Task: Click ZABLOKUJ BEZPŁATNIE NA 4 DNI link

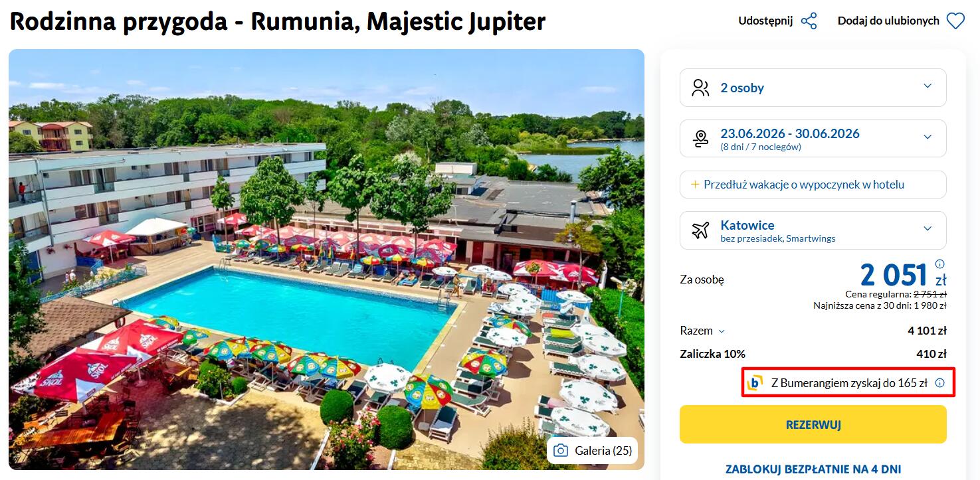Action: (x=813, y=469)
